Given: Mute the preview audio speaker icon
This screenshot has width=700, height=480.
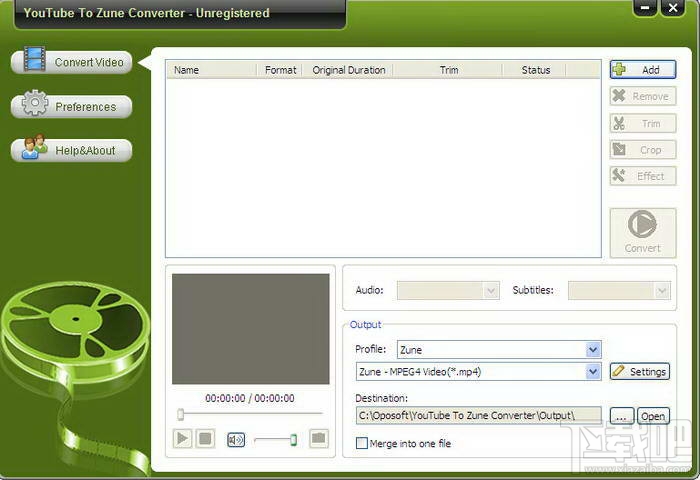Looking at the screenshot, I should pos(236,440).
